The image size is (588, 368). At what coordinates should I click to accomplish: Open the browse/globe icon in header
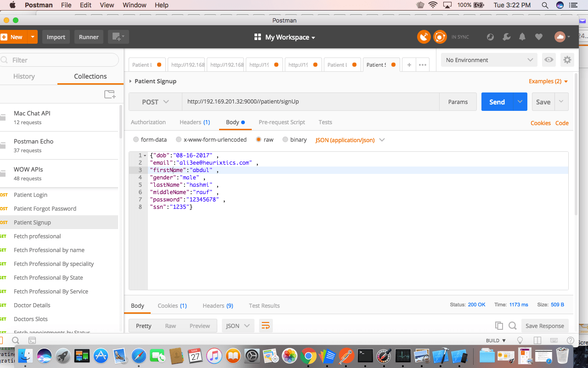pos(490,37)
